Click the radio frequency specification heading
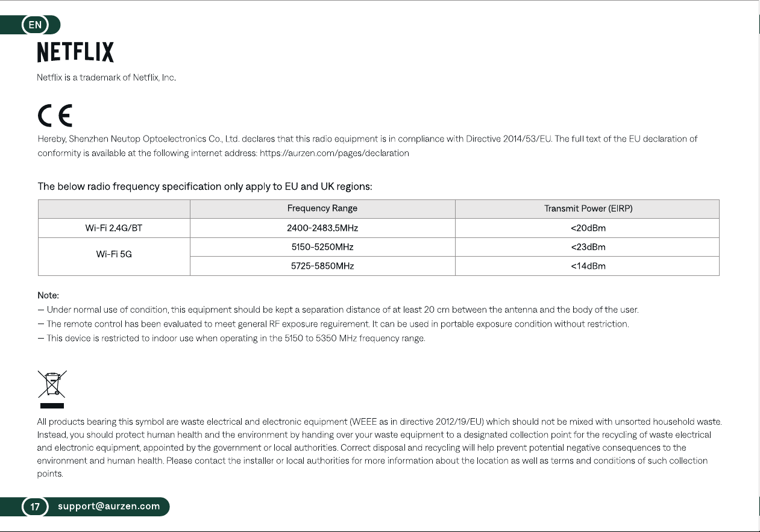This screenshot has width=760, height=532. (205, 186)
